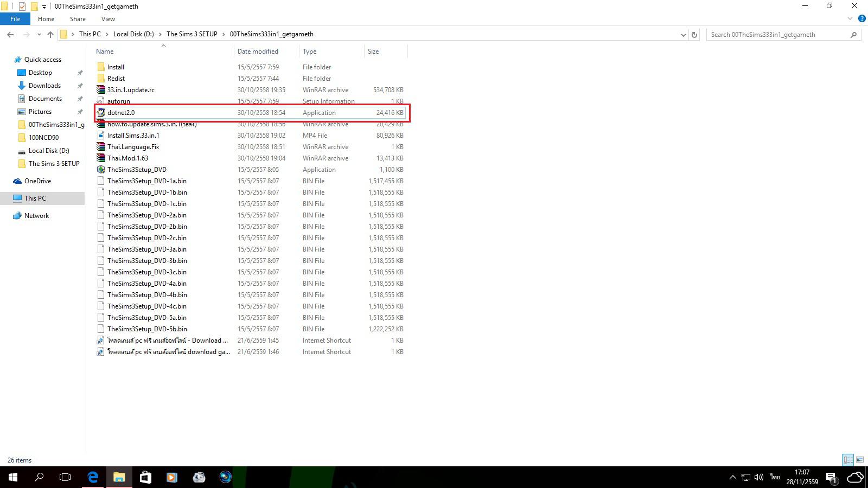The width and height of the screenshot is (868, 488).
Task: Open taskbar search magnifier
Action: coord(39,477)
